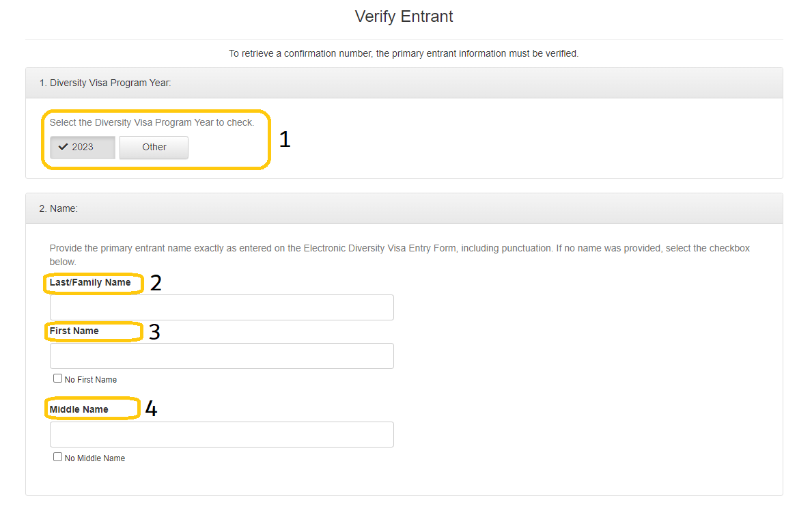This screenshot has width=812, height=509.
Task: Enable the No Middle Name checkbox
Action: point(58,457)
